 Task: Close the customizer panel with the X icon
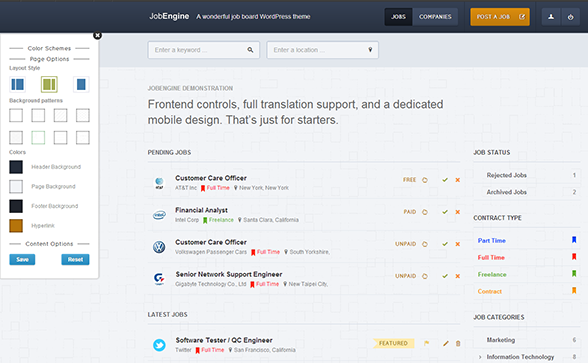click(x=98, y=35)
